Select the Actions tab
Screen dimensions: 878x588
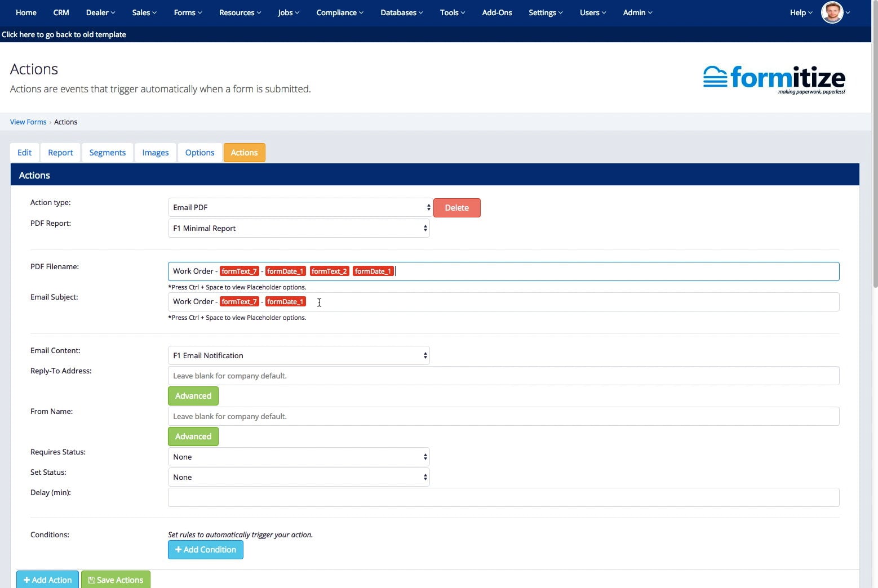point(244,153)
